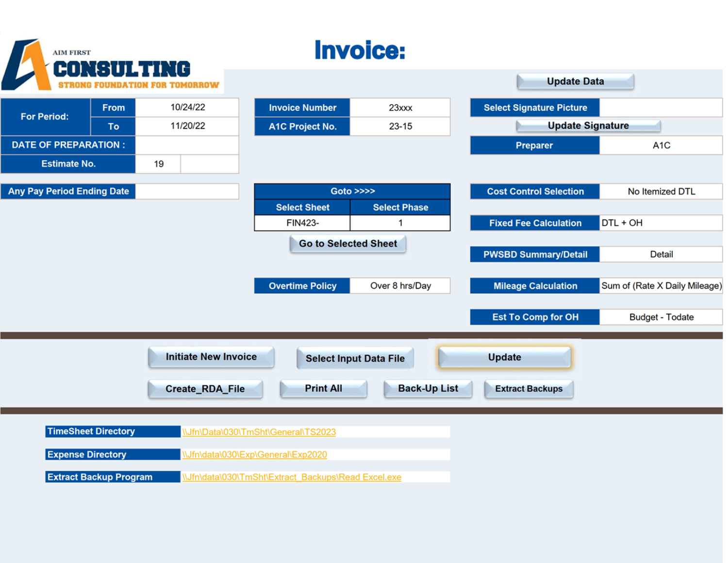This screenshot has height=563, width=728.
Task: Click the Create_RDA_File button
Action: (x=205, y=389)
